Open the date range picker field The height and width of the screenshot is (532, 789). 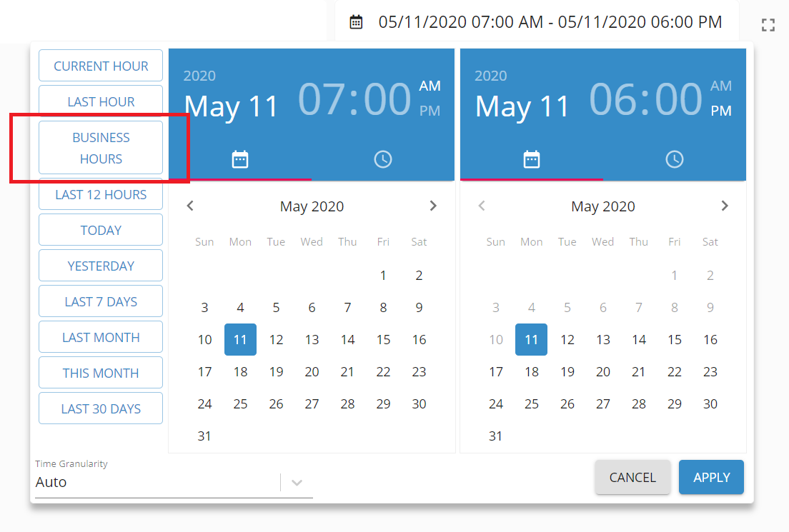click(x=537, y=23)
